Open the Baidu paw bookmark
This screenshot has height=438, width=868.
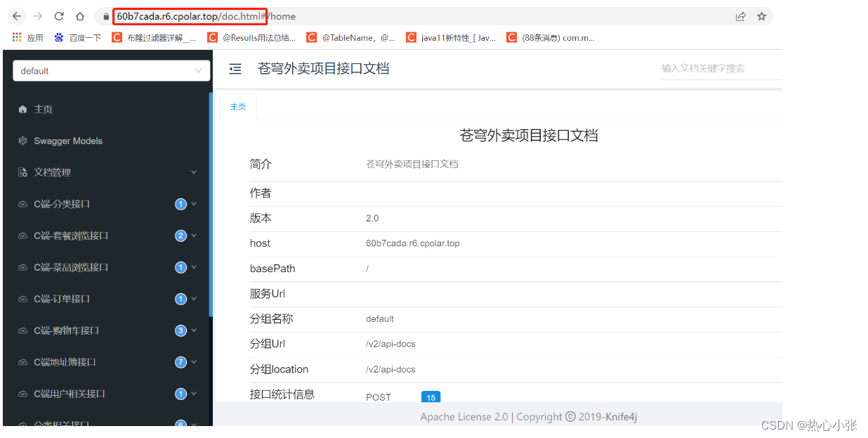[x=59, y=37]
